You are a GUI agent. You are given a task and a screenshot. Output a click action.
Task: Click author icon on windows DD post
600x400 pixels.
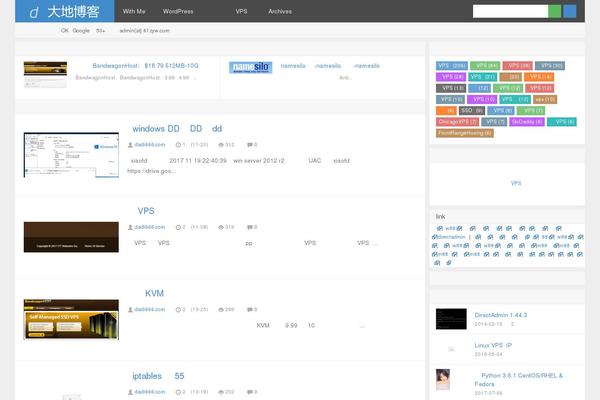pos(130,145)
